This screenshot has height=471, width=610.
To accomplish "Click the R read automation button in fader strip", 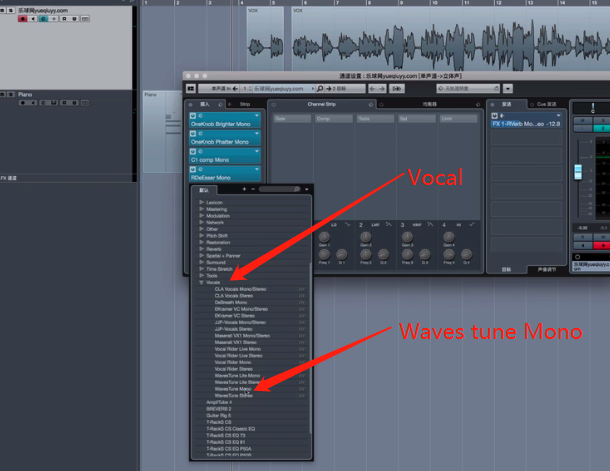I will pos(583,237).
